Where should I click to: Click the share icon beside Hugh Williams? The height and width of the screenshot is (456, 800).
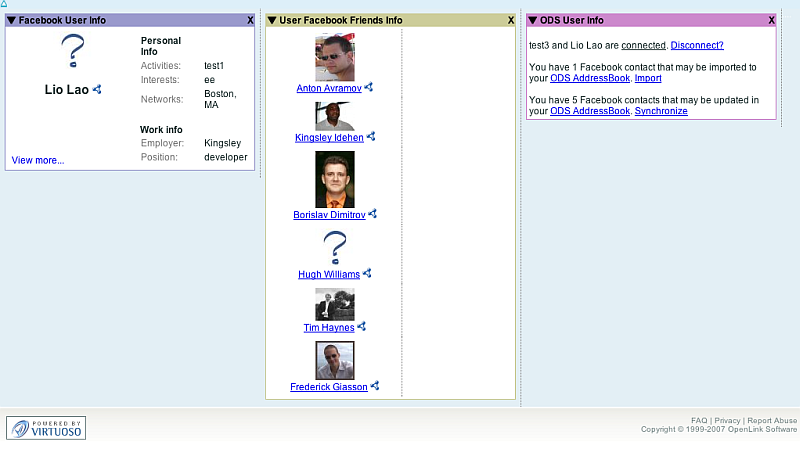(x=367, y=273)
